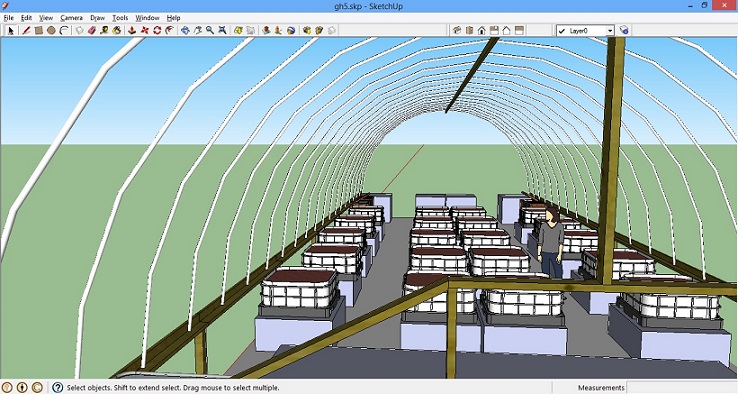The image size is (738, 394).
Task: Open the File menu
Action: [8, 18]
